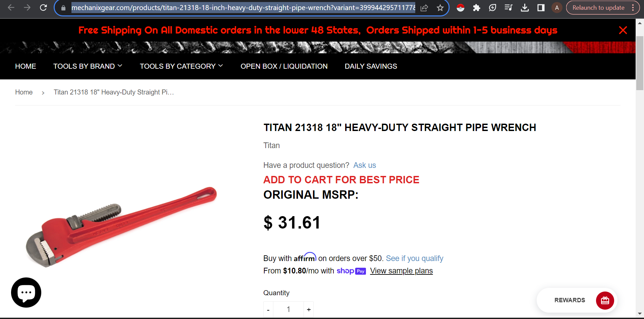Dismiss the free shipping announcement banner
The image size is (644, 319).
coord(623,30)
